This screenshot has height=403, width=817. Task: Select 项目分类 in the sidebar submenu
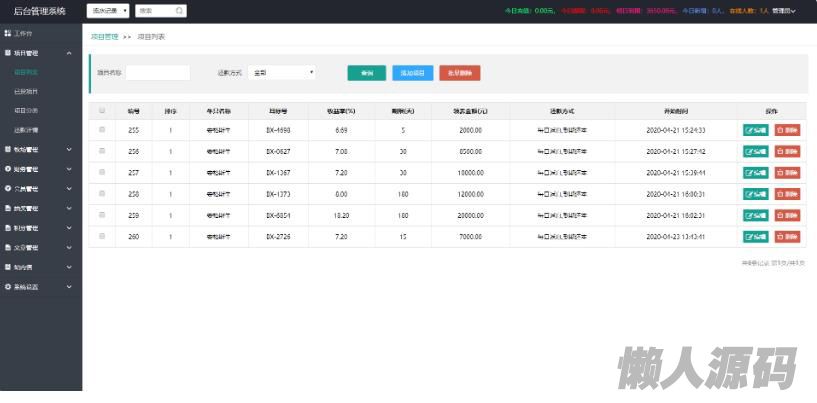tap(26, 111)
